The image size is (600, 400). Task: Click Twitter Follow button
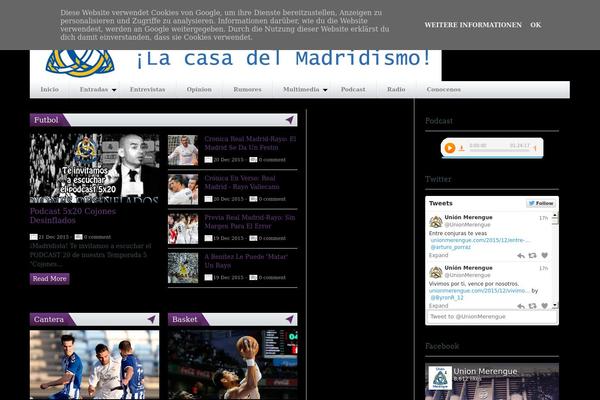[x=541, y=203]
